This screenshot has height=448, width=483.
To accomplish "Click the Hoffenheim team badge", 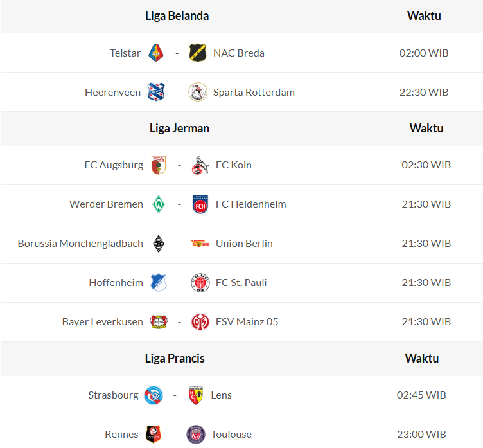I will (x=159, y=283).
